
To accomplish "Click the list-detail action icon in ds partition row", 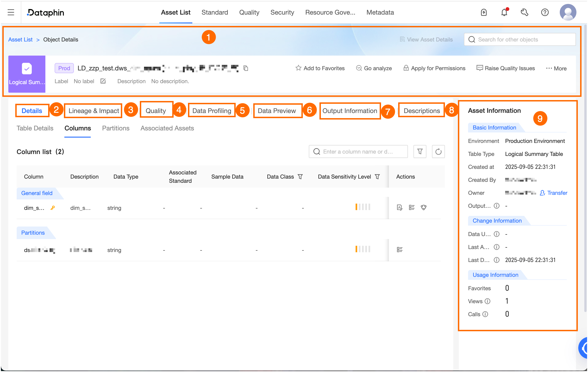I will (x=400, y=250).
